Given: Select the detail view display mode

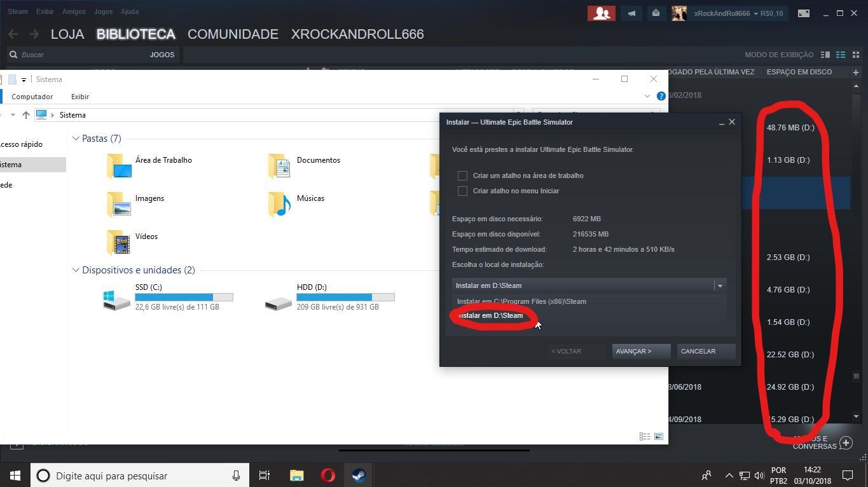Looking at the screenshot, I should pos(825,55).
